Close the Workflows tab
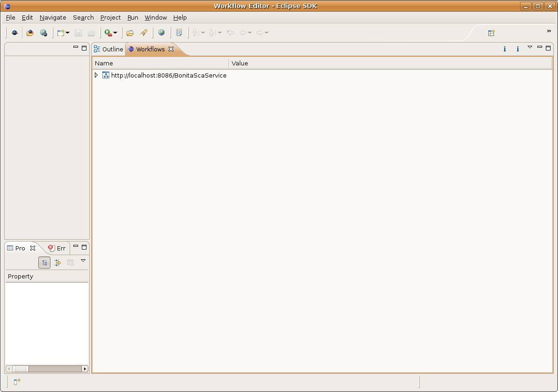The image size is (558, 392). point(171,49)
